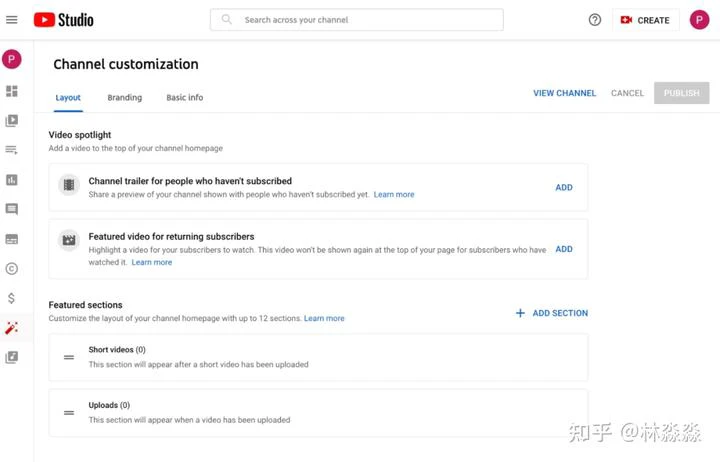Add a channel trailer video

coord(564,187)
